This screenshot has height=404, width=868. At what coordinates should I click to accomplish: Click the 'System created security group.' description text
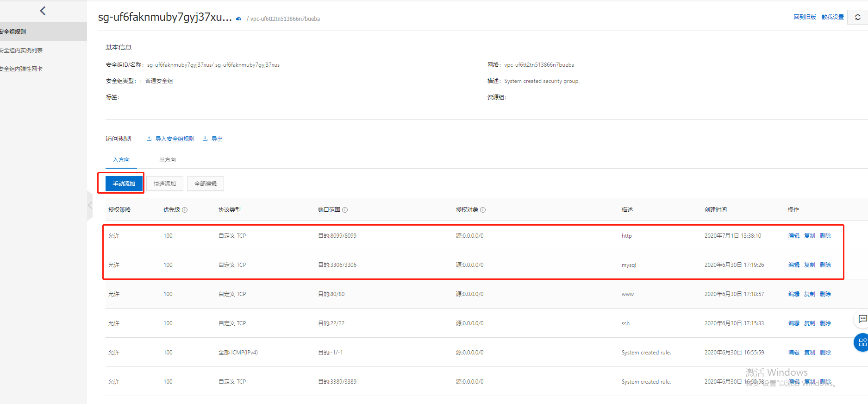tap(542, 81)
